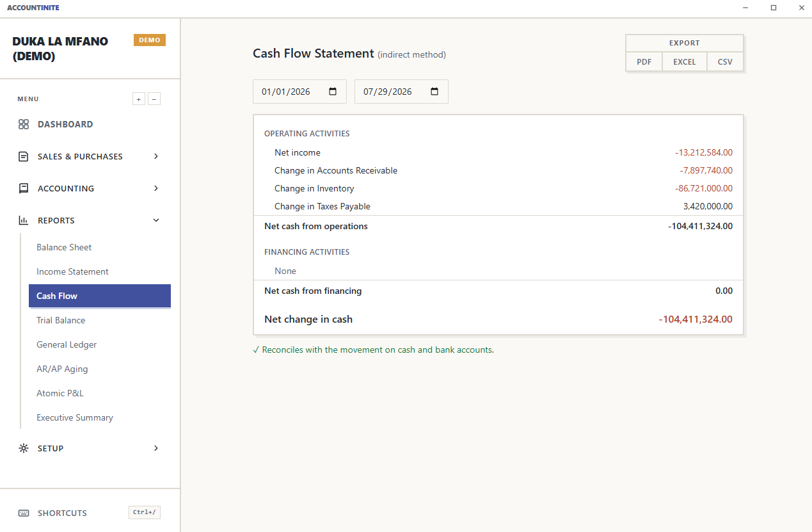Expand all menu sections with plus button

click(x=139, y=99)
